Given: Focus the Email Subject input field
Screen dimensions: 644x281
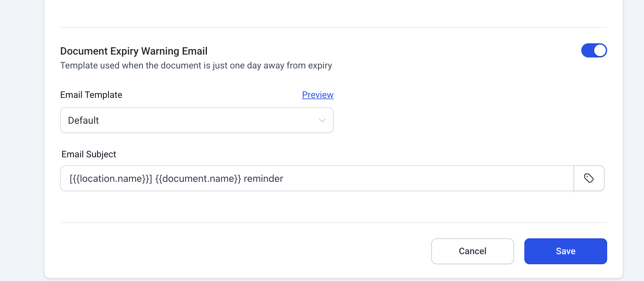Looking at the screenshot, I should point(317,178).
